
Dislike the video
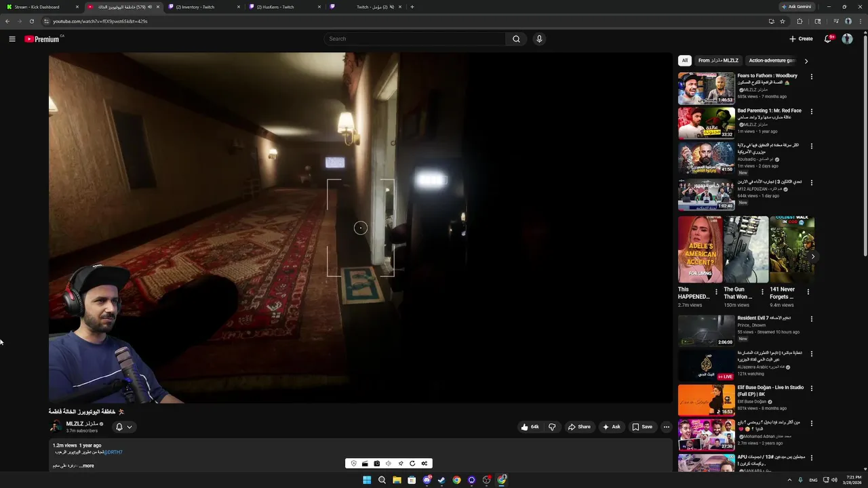[552, 427]
